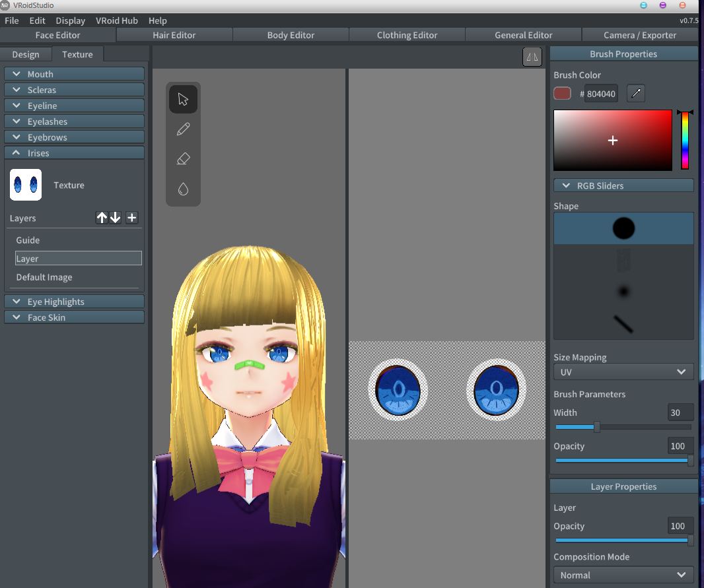Switch to the Design tab
The height and width of the screenshot is (588, 704).
(26, 54)
